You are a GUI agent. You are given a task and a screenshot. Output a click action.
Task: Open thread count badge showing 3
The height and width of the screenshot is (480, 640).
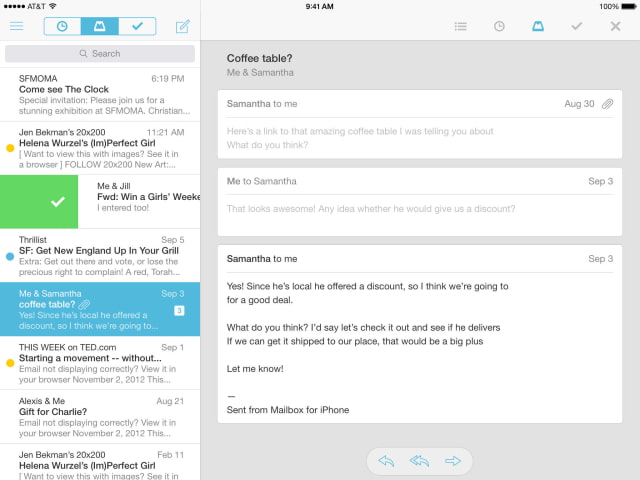pyautogui.click(x=178, y=311)
